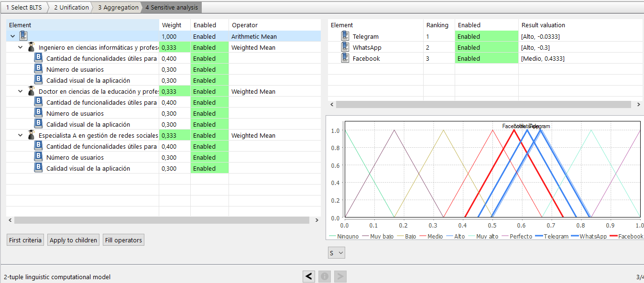The image size is (644, 283).
Task: Click the Especialista A en gestión expert icon
Action: (32, 135)
